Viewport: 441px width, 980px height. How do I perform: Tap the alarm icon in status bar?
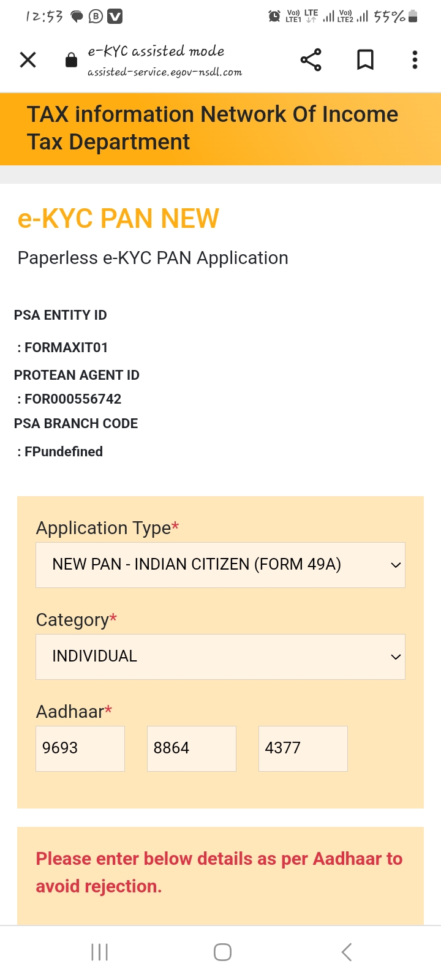pos(274,17)
